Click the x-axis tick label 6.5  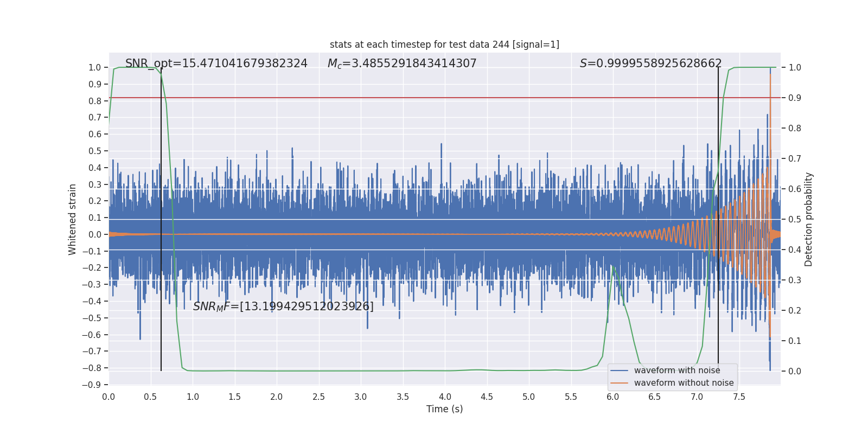(655, 397)
